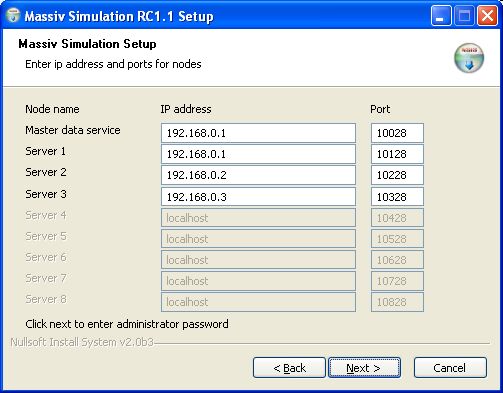Image resolution: width=503 pixels, height=393 pixels.
Task: Click the greyed Server 8 label
Action: 46,299
